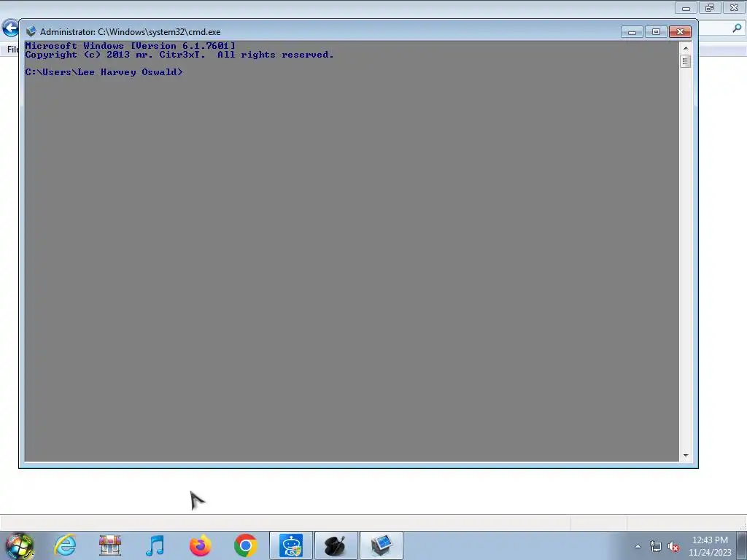Show hidden system tray icons
The height and width of the screenshot is (560, 747).
(x=638, y=546)
